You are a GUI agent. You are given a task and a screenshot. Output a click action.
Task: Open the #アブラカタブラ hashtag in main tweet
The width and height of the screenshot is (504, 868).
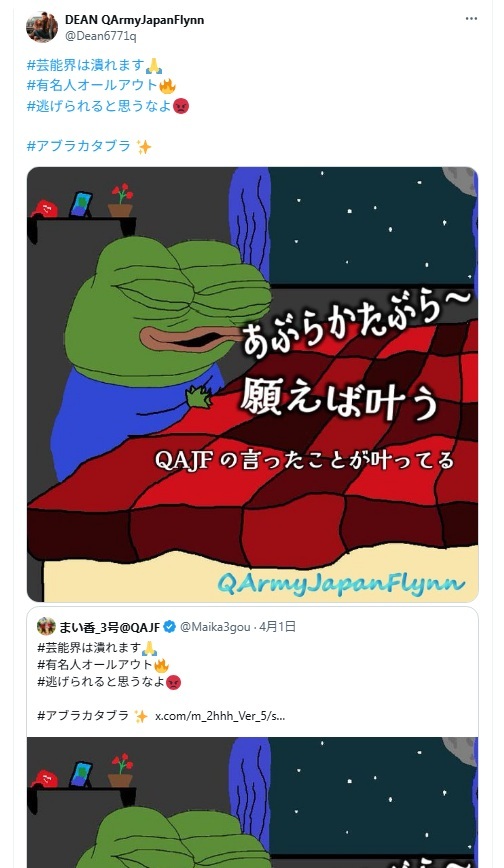tap(79, 146)
